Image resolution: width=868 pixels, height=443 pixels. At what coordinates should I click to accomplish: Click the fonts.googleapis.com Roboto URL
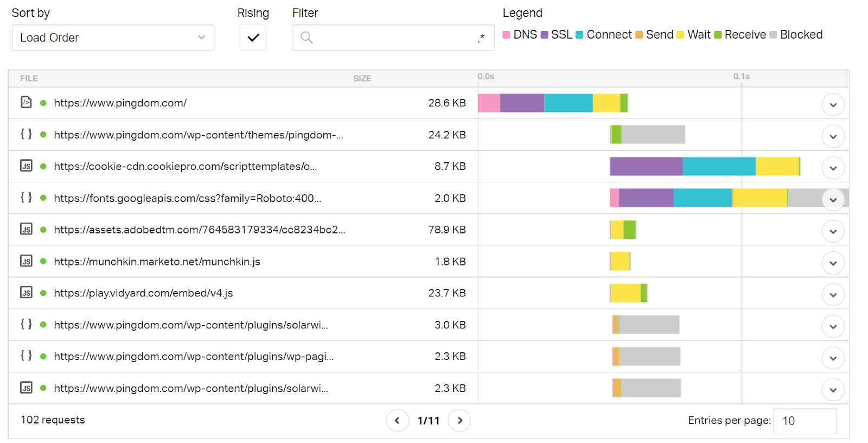pyautogui.click(x=188, y=198)
